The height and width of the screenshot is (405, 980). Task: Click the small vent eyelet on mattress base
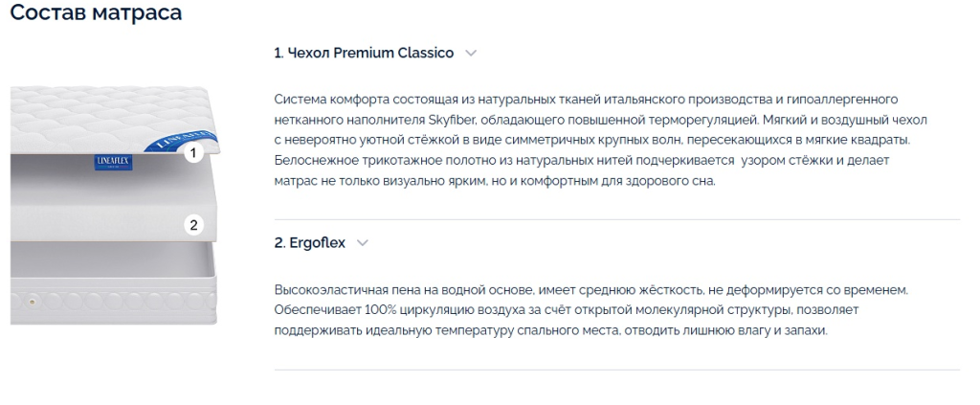pos(29,302)
